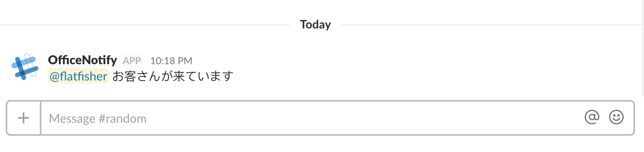
Task: Open the 10:18 PM message timestamp
Action: click(171, 61)
